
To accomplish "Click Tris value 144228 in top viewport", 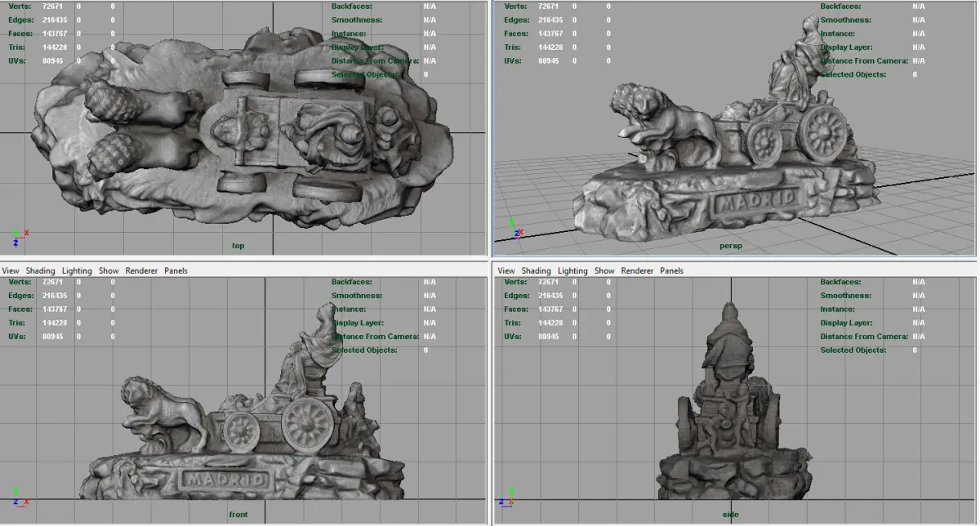I will pyautogui.click(x=56, y=47).
